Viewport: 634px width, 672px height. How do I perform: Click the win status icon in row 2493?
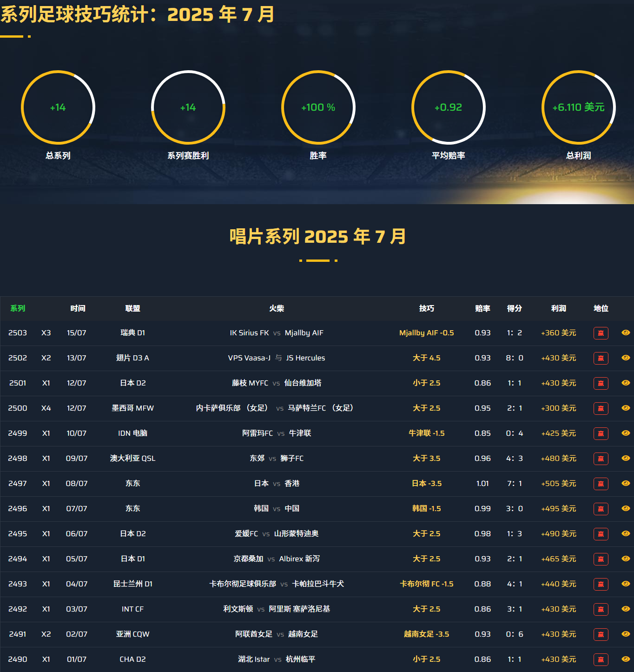point(601,584)
